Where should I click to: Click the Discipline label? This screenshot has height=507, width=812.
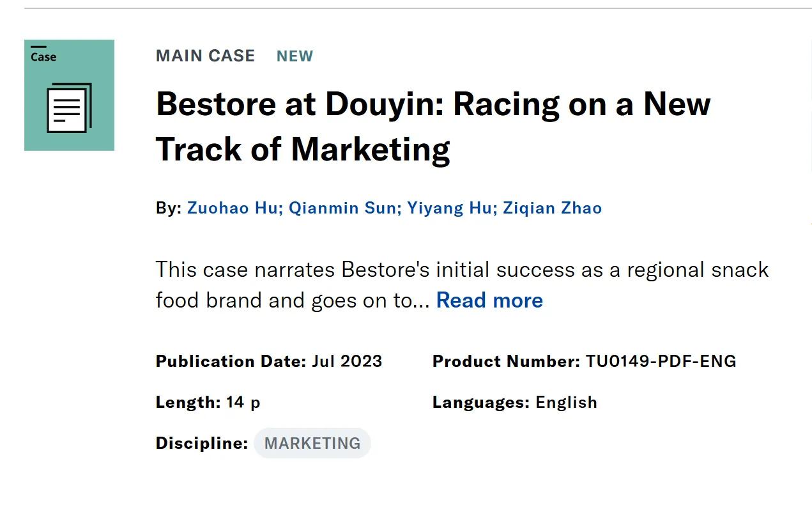[202, 443]
